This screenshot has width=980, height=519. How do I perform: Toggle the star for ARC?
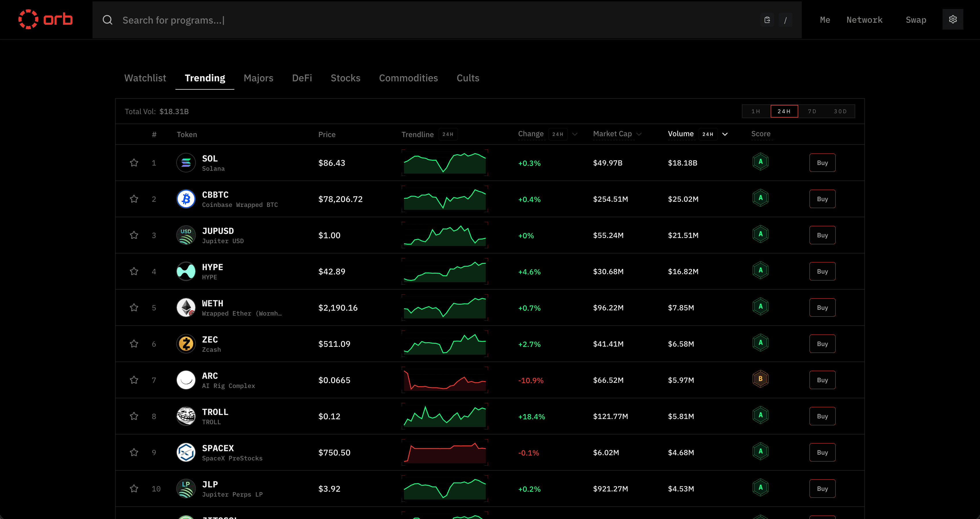pyautogui.click(x=134, y=380)
